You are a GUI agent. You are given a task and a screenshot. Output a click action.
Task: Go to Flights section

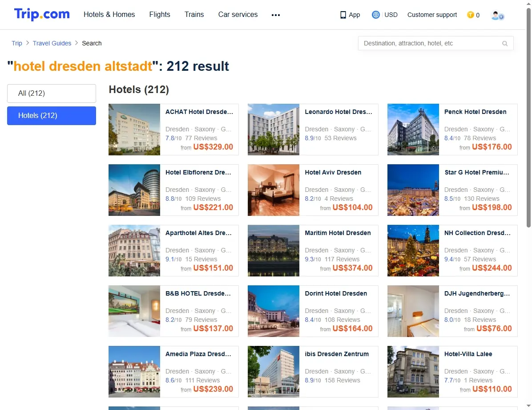point(160,15)
